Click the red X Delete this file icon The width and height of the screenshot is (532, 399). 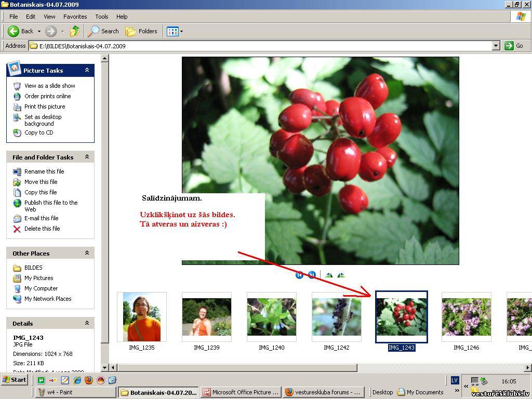coord(17,229)
